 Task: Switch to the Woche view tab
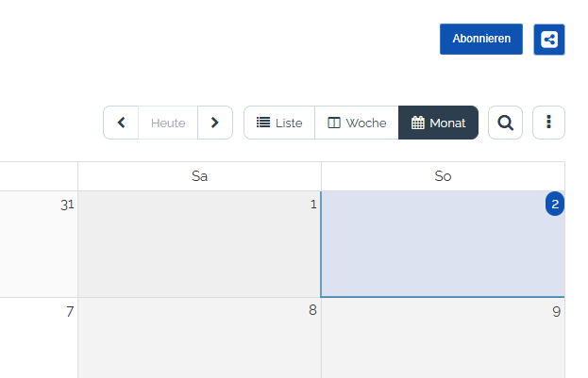click(x=357, y=123)
